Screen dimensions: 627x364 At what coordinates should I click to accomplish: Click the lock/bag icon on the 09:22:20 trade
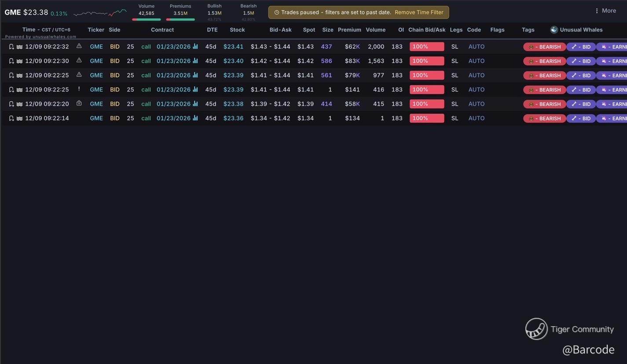[x=79, y=104]
